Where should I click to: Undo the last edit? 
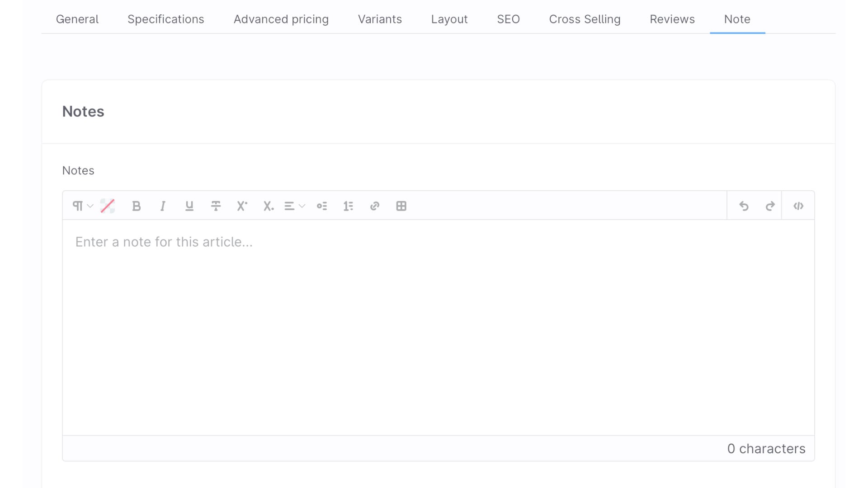744,206
